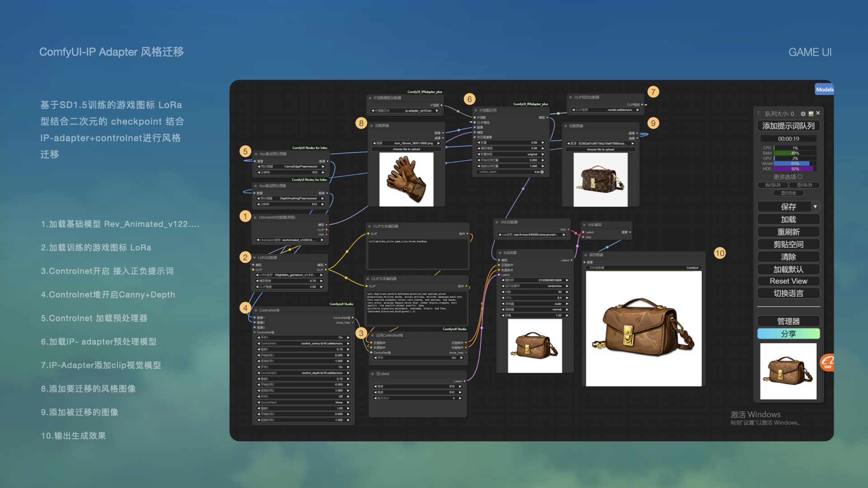868x488 pixels.
Task: Click the gloves image preview thumbnail
Action: [406, 179]
